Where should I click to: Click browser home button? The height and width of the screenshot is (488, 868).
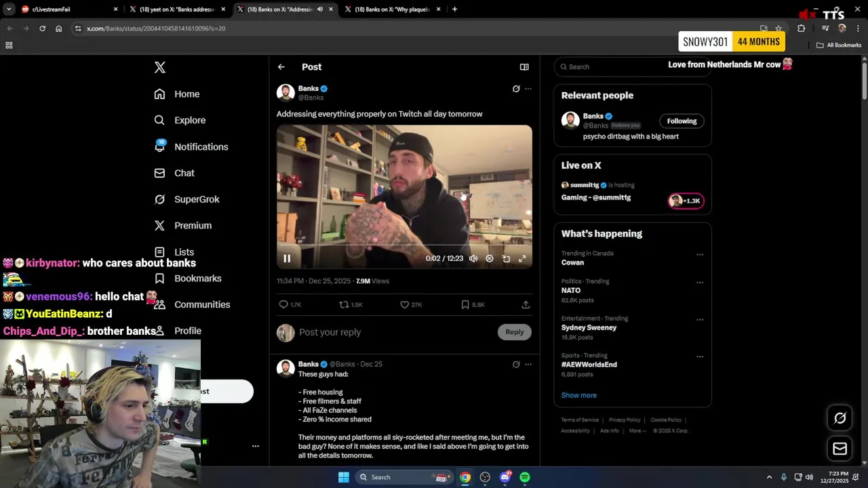(x=59, y=28)
